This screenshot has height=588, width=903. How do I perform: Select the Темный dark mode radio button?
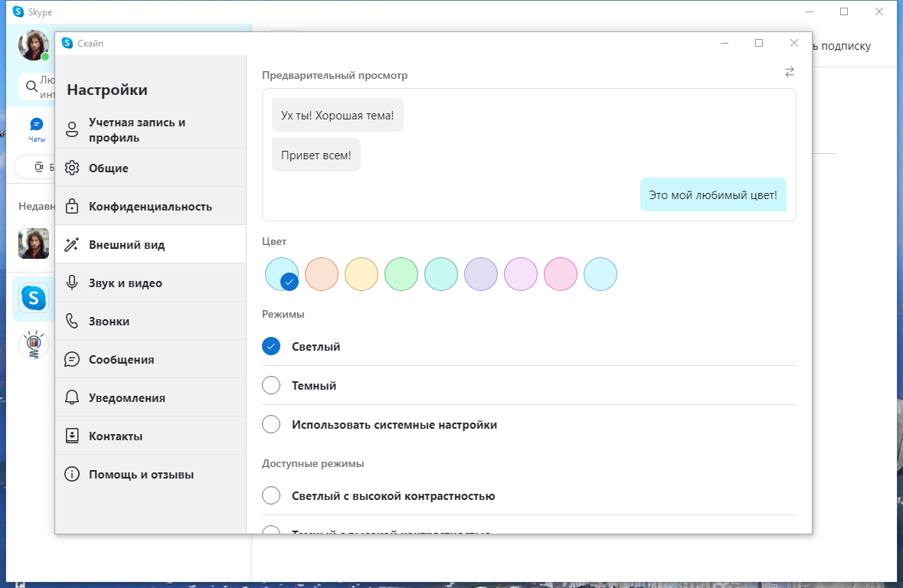click(x=270, y=385)
